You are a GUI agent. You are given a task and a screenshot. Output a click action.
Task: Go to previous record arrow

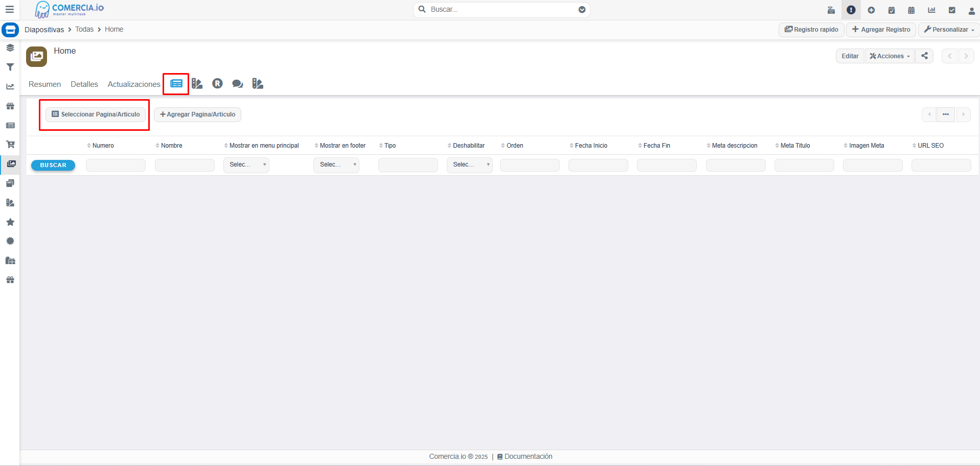tap(950, 56)
